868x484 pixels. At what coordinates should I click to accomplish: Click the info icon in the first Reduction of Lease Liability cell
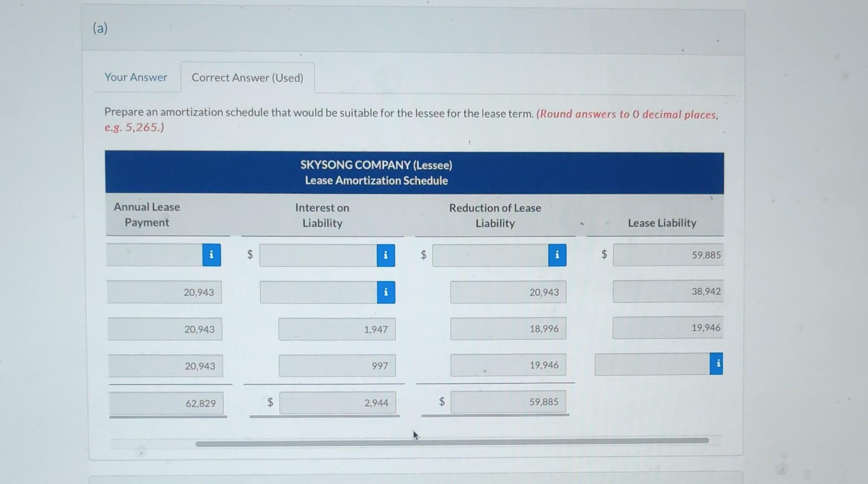tap(557, 255)
